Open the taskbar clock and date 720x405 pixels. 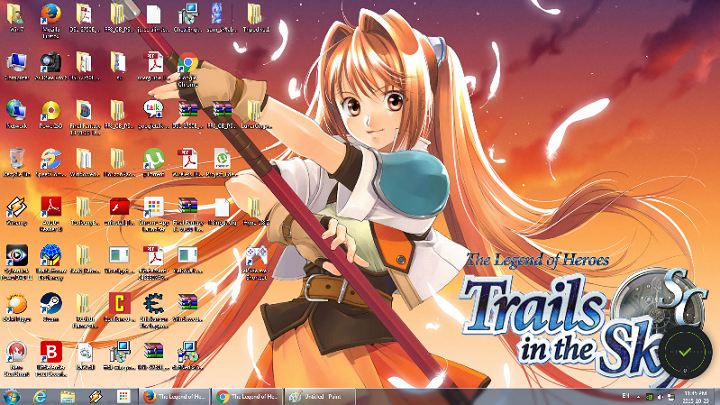point(695,397)
